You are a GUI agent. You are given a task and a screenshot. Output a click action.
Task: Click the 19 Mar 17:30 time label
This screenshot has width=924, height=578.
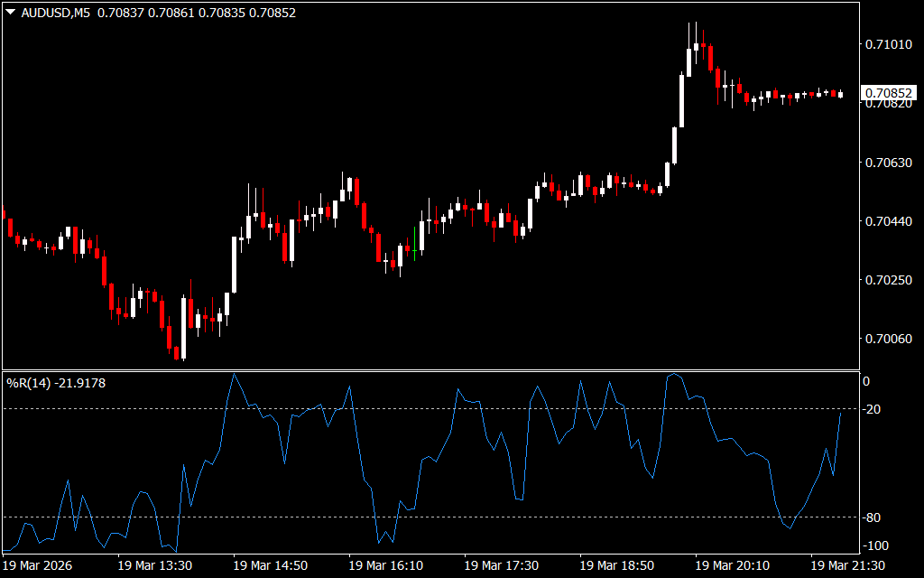[502, 565]
